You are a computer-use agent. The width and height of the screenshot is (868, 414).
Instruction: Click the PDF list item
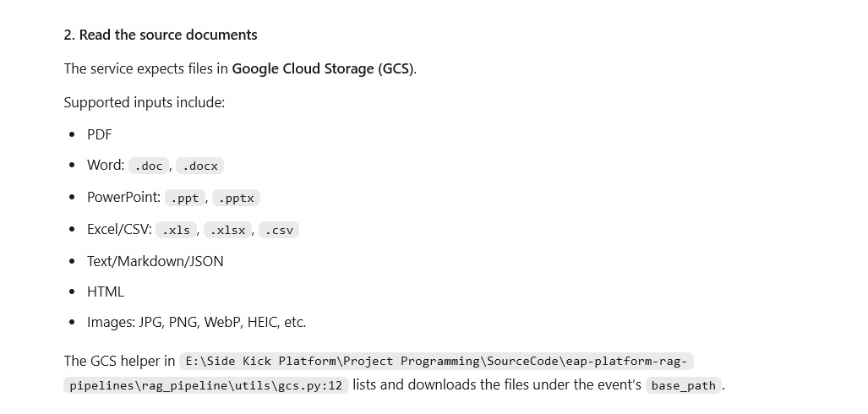[100, 134]
